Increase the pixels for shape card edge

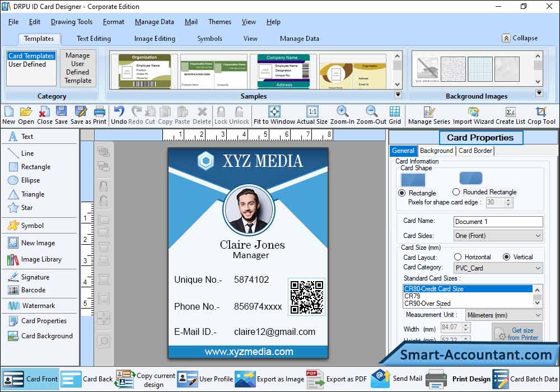click(x=508, y=200)
